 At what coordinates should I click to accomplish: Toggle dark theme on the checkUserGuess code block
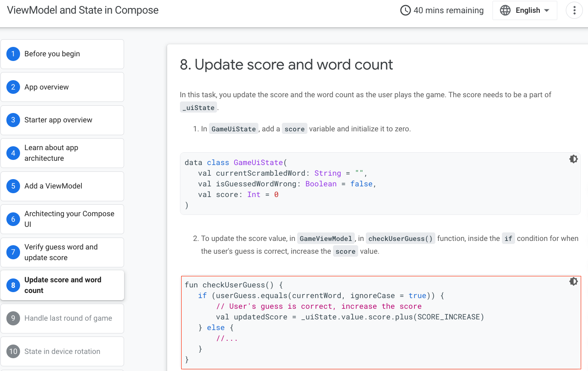pyautogui.click(x=573, y=281)
